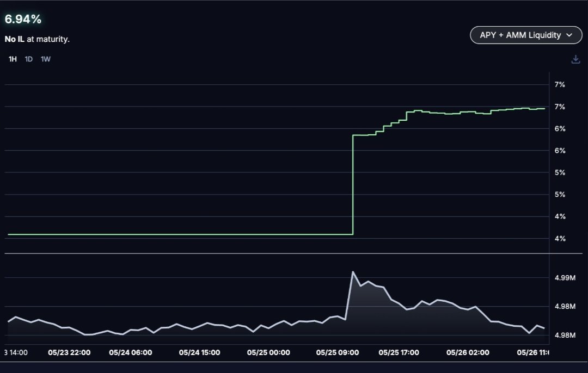Click the 05/25 00:00 time axis label
Viewport: 588px width, 373px height.
pyautogui.click(x=268, y=352)
